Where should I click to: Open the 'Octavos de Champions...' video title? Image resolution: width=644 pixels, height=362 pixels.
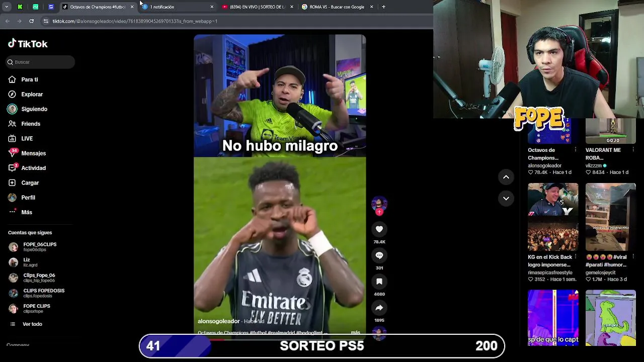[543, 154]
